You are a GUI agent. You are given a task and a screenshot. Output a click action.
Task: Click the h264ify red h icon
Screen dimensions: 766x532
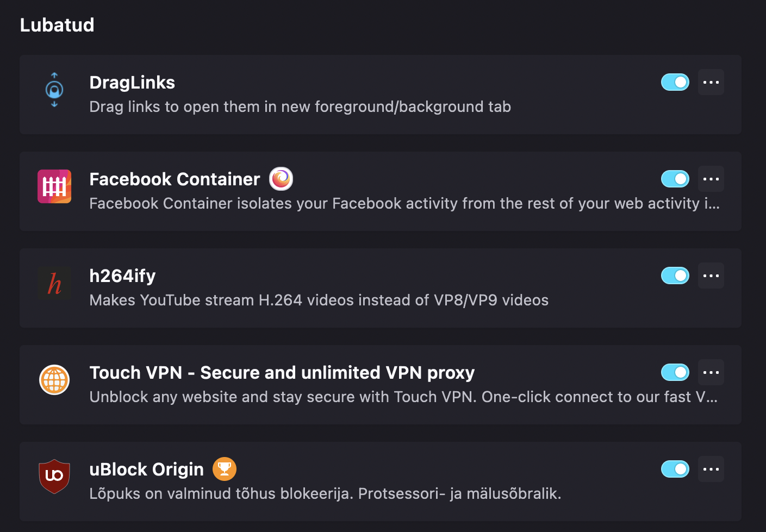coord(54,283)
